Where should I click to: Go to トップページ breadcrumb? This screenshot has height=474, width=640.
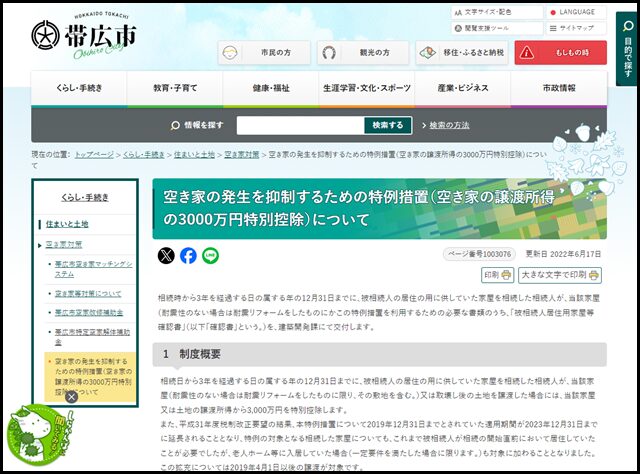pos(94,155)
